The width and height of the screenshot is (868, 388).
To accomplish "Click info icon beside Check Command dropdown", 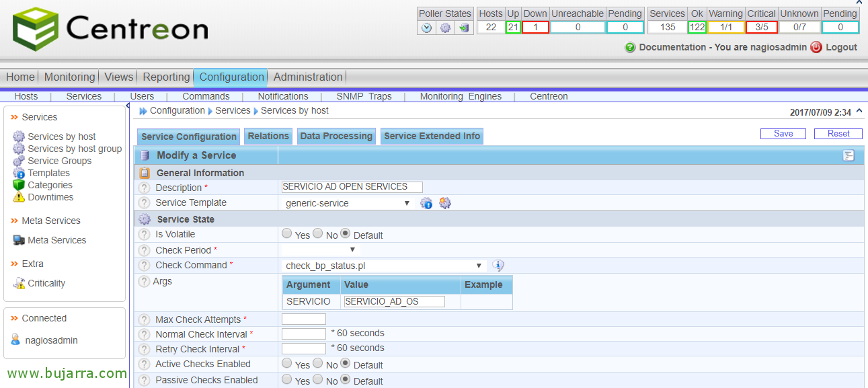I will pyautogui.click(x=498, y=266).
